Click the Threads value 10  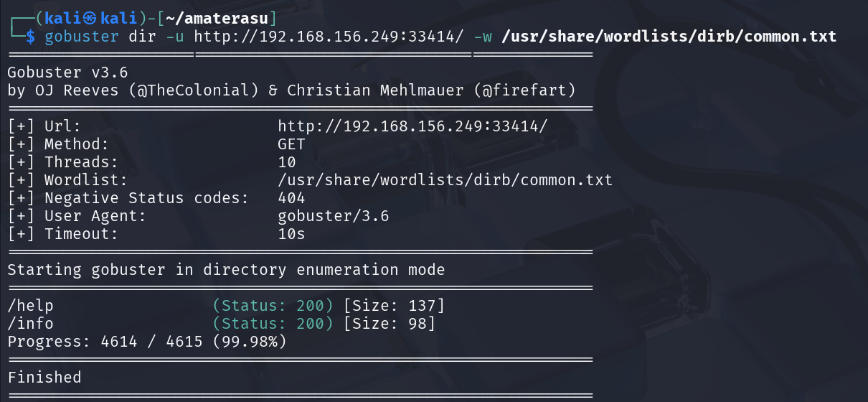point(288,162)
